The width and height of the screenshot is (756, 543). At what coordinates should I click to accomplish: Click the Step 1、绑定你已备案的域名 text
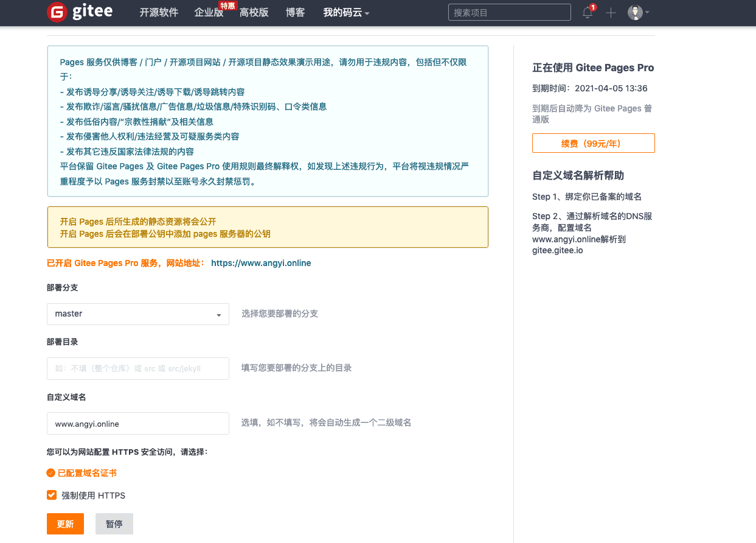pyautogui.click(x=587, y=197)
